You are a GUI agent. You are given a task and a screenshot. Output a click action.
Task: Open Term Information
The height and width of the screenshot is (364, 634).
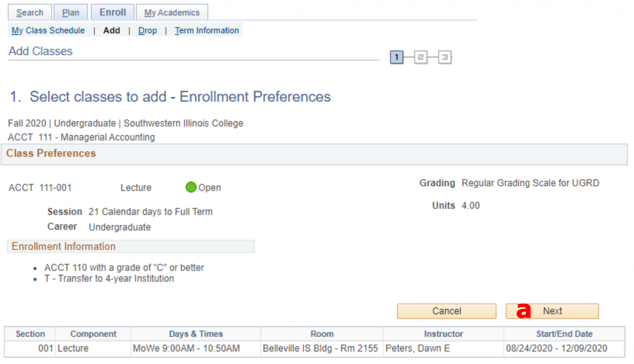(x=206, y=30)
